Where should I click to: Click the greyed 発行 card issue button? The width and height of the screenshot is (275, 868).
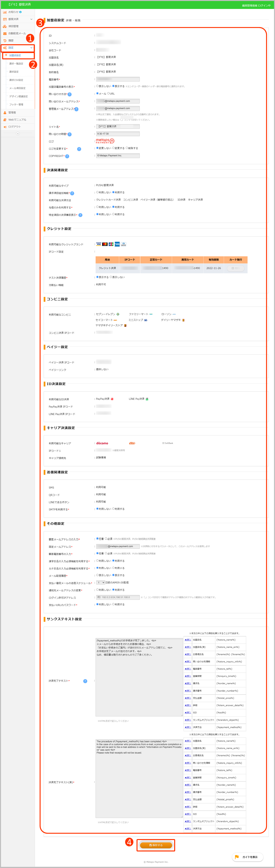point(236,268)
